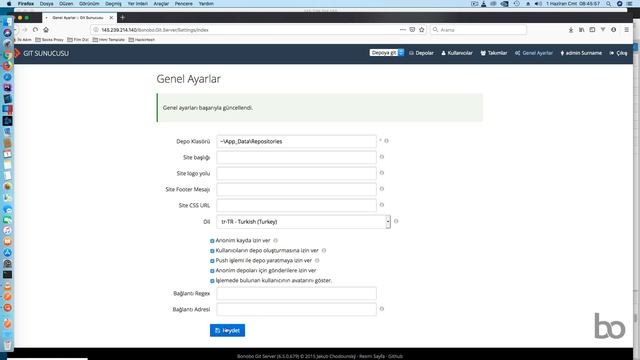
Task: Go to Kullanıcılar in navigation bar
Action: (457, 53)
